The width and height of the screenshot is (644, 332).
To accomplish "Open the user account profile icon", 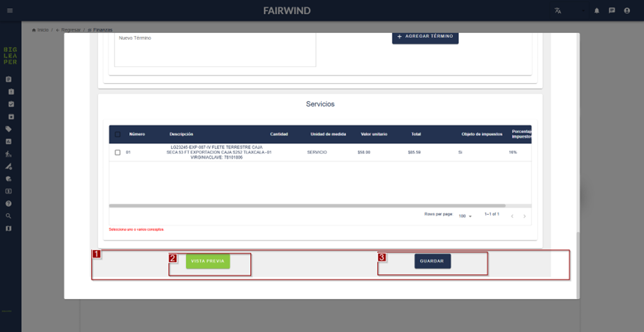I will [627, 10].
